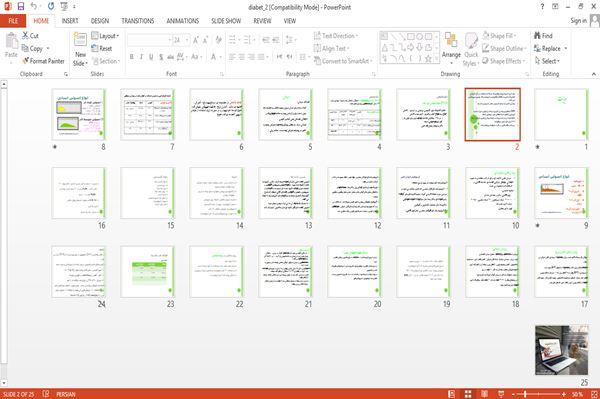Screen dimensions: 600x399
Task: Toggle text Shadow formatting
Action: coord(161,57)
